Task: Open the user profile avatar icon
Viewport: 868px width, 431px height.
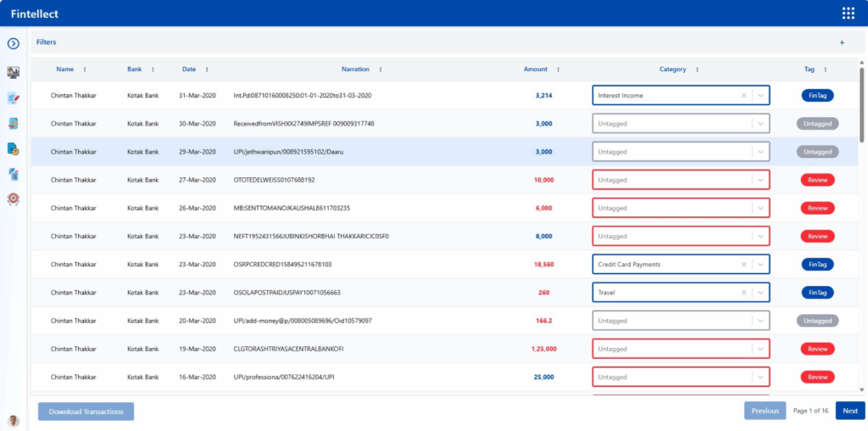Action: 14,421
